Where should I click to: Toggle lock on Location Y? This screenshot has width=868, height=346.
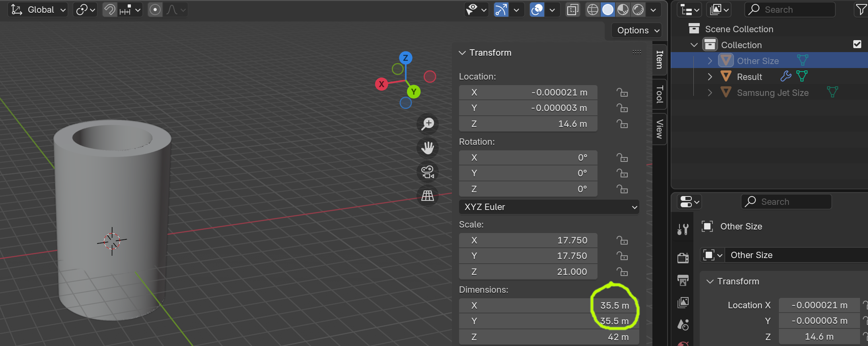click(x=622, y=108)
